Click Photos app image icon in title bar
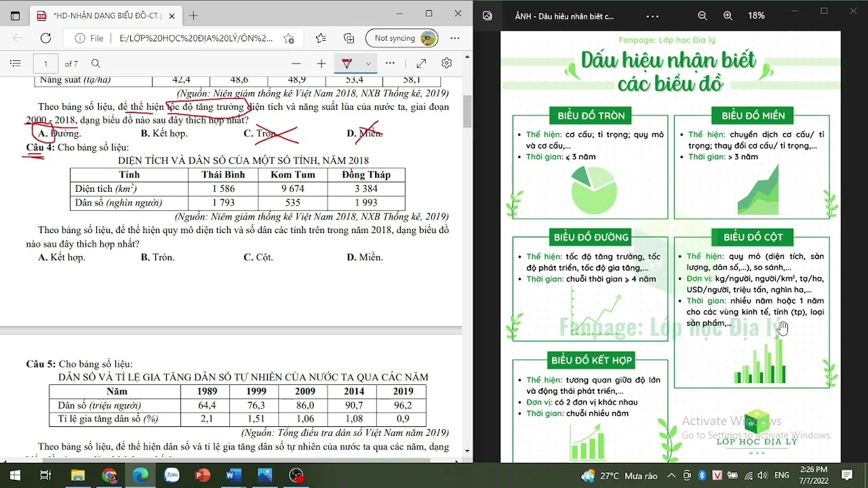 tap(487, 16)
